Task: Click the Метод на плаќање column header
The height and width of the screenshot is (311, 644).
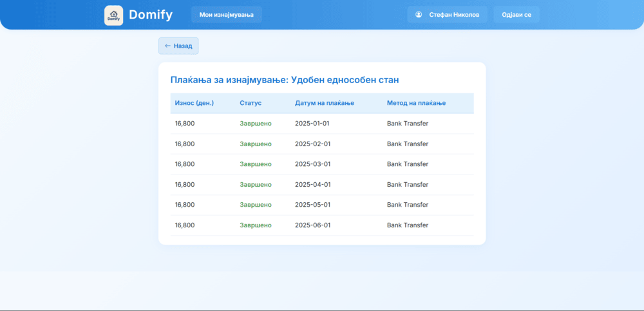Action: (416, 103)
